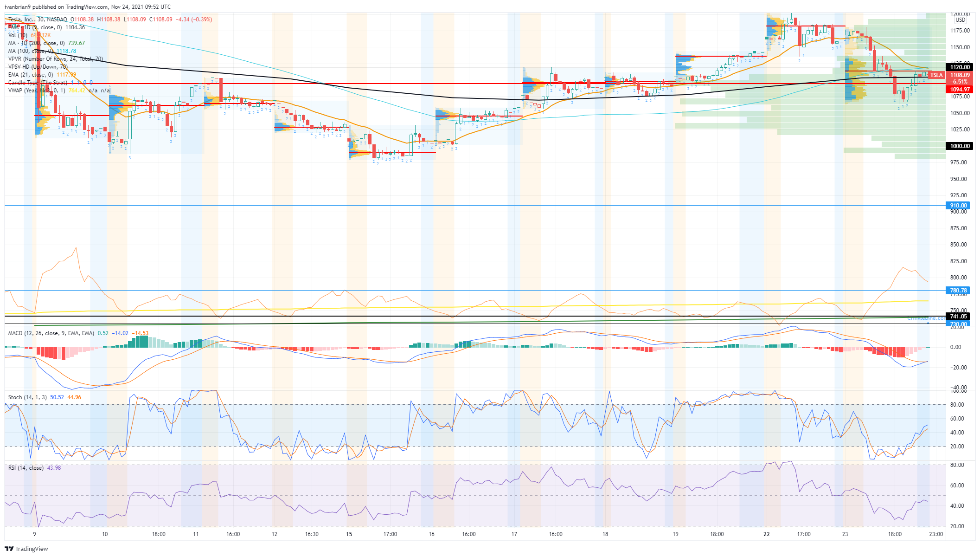Click the RSI value 43.98
This screenshot has height=557, width=980.
pyautogui.click(x=54, y=468)
